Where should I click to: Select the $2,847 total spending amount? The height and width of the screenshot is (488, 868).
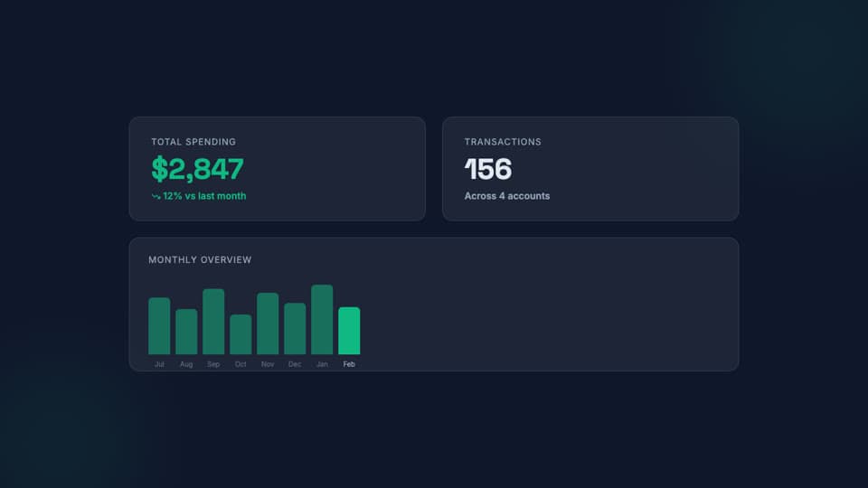coord(198,169)
